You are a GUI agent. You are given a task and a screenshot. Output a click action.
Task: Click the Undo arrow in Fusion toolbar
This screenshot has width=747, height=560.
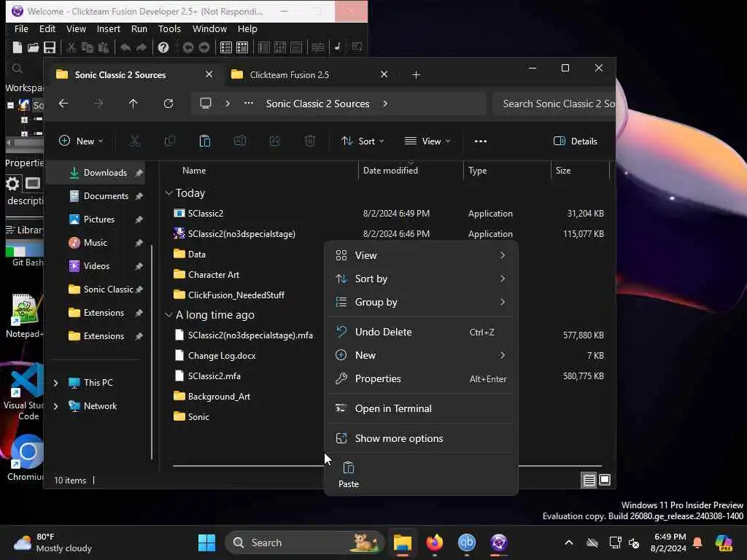[125, 47]
